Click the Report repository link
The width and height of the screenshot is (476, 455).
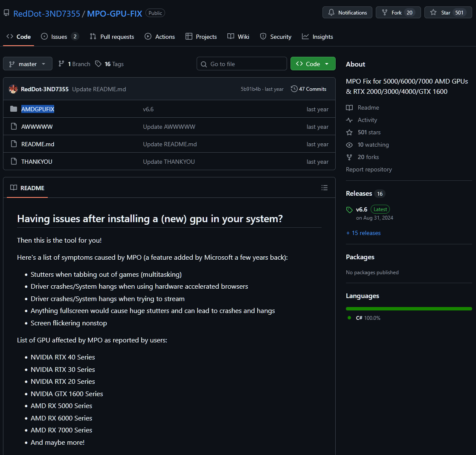click(x=369, y=169)
